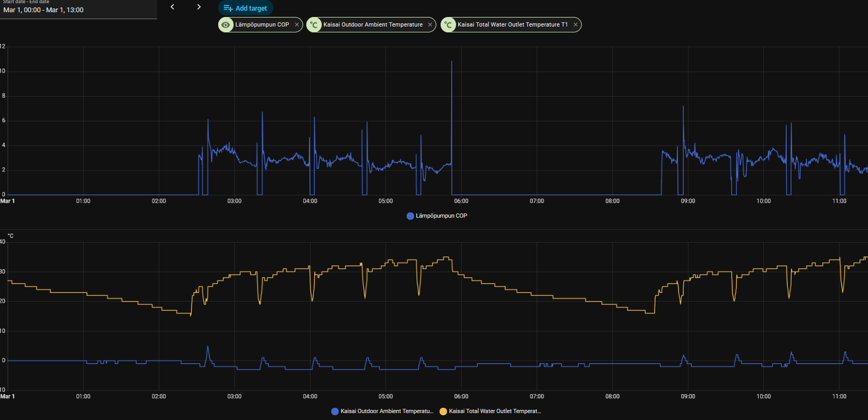Remove the Kaisai Outdoor Ambient Temperature chip
Viewport: 868px width, 420px height.
tap(430, 25)
